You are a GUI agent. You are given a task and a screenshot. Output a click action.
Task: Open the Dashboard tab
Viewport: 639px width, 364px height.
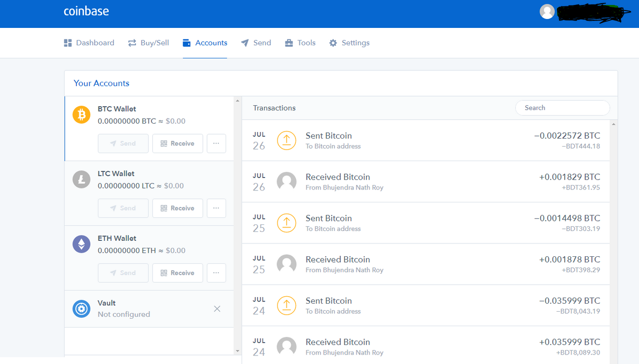coord(89,43)
